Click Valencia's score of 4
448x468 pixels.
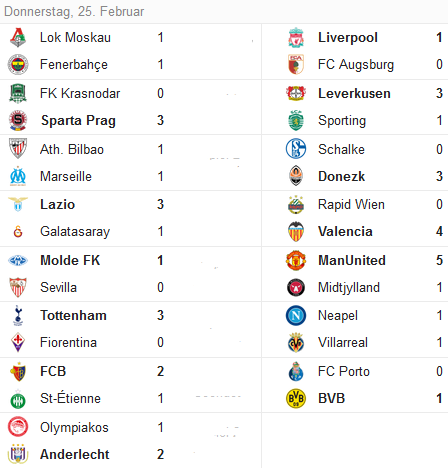click(x=439, y=231)
